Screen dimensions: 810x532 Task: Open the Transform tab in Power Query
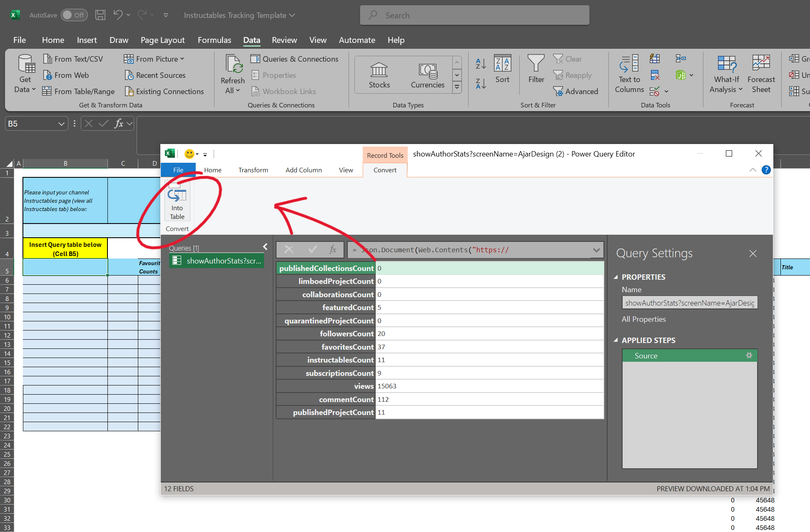click(x=253, y=170)
